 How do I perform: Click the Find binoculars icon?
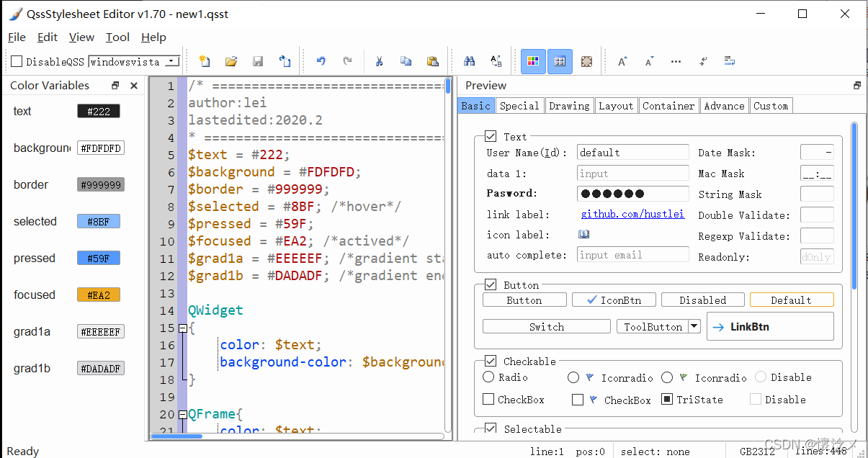(469, 62)
